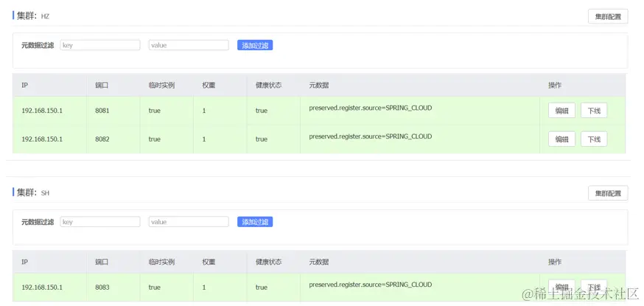Click 添加过滤 in the HZ cluster

[x=255, y=45]
